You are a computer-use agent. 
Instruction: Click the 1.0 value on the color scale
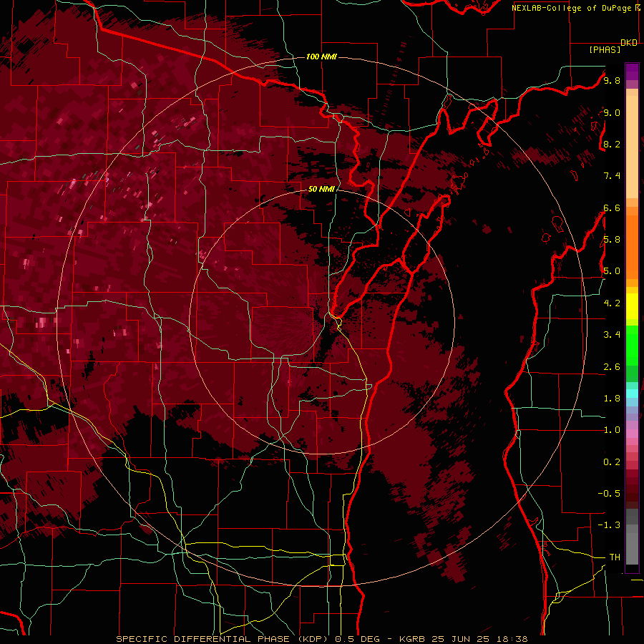pos(612,430)
